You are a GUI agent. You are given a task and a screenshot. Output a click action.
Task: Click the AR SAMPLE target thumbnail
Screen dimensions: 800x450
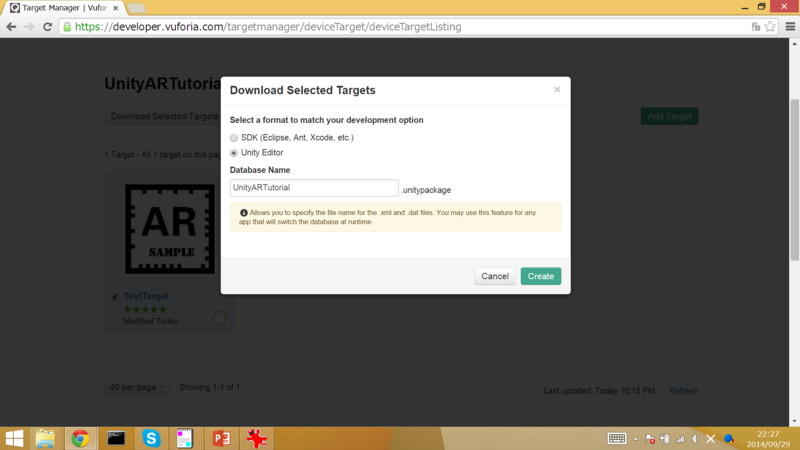tap(170, 229)
